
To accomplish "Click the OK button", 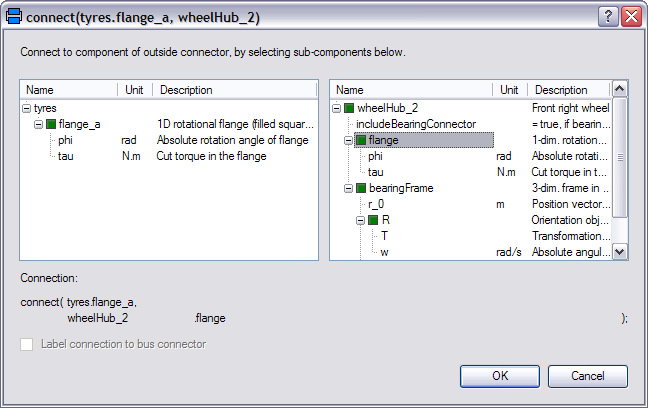I will coord(500,376).
